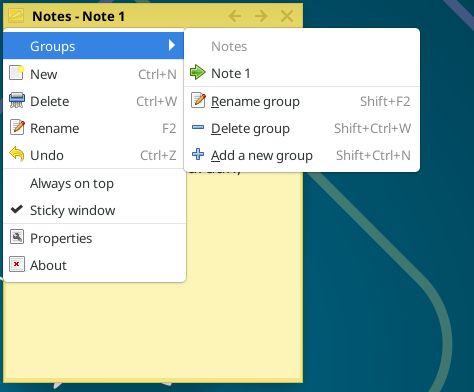
Task: Expand the Groups submenu arrow
Action: [172, 45]
